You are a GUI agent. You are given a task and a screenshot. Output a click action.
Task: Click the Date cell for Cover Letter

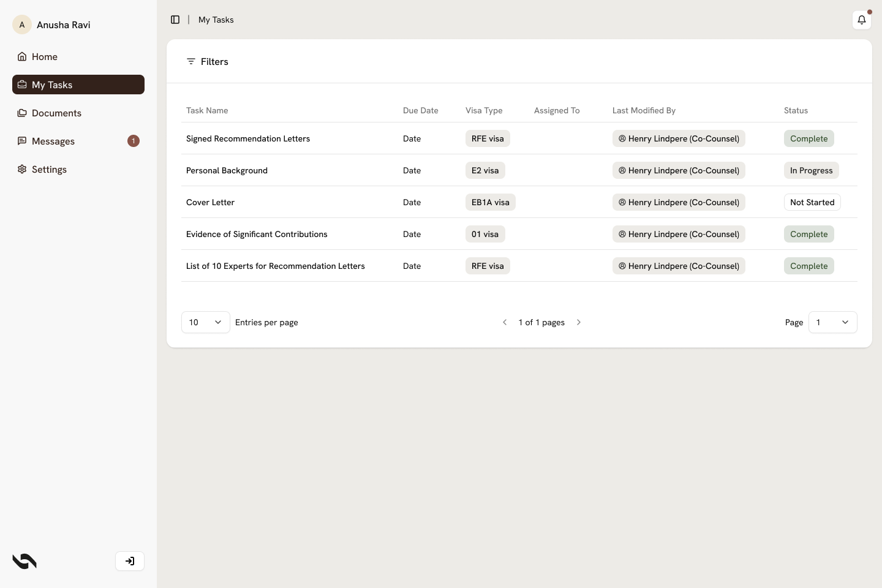412,202
